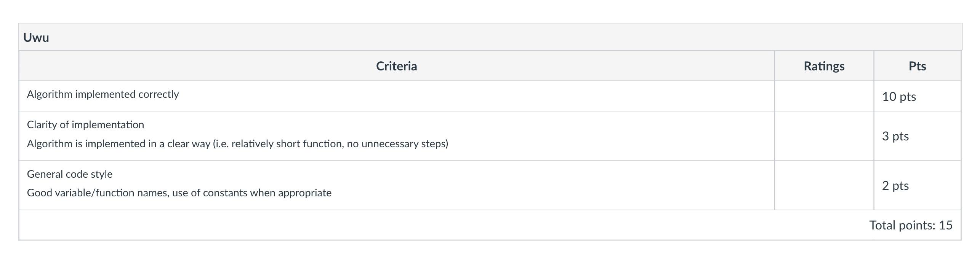This screenshot has height=258, width=980.
Task: Click the good variable names description text
Action: [179, 193]
